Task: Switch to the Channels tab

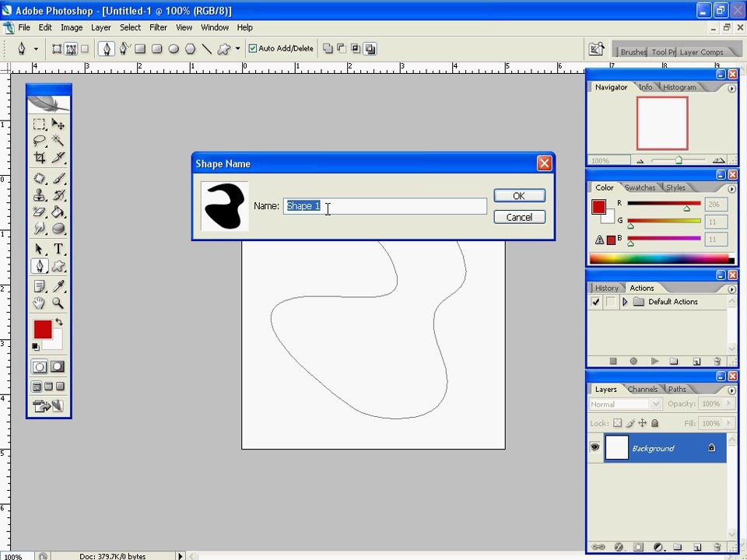Action: [642, 390]
